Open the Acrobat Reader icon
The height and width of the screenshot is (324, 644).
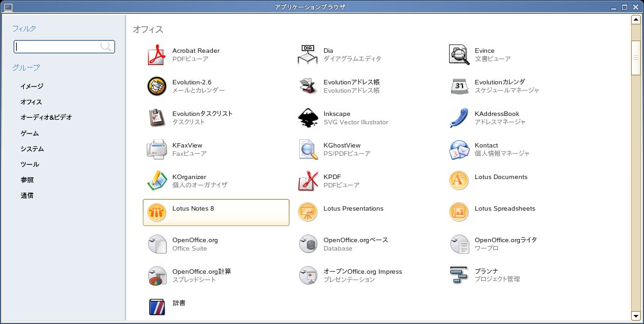pos(156,55)
